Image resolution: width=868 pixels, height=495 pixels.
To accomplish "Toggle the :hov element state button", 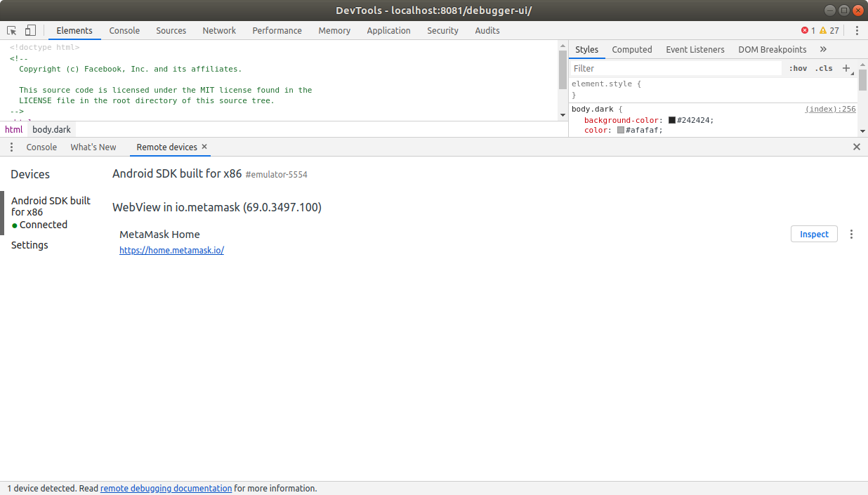I will pos(798,68).
